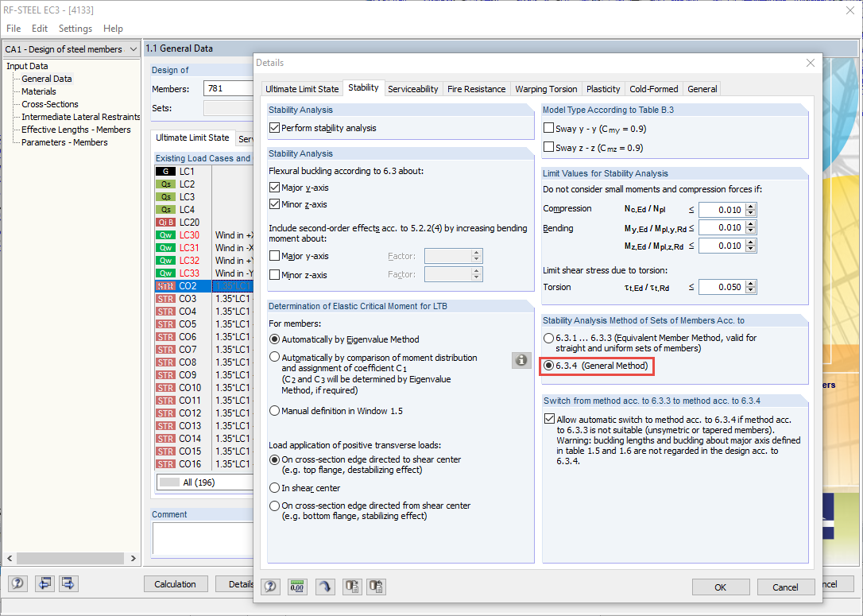Open the Settings menu
863x616 pixels.
(x=75, y=28)
